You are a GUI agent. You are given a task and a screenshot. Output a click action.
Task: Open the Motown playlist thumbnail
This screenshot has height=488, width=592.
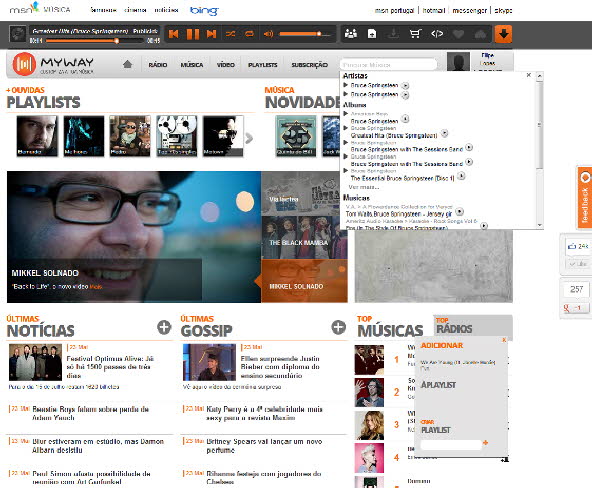pyautogui.click(x=223, y=136)
